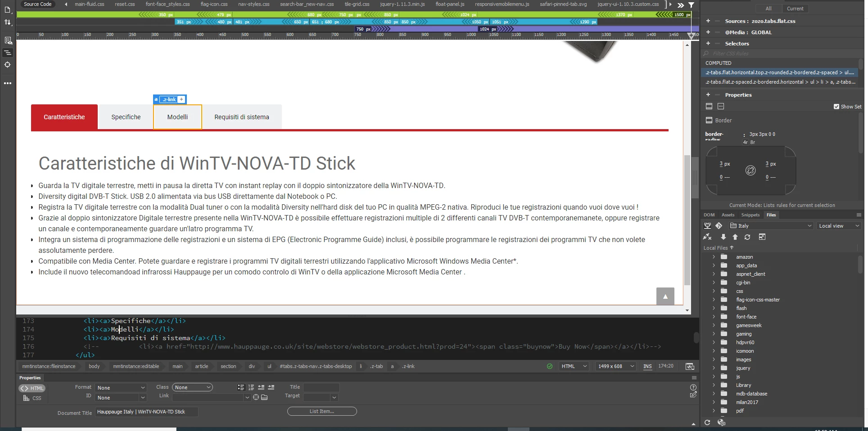Viewport: 868px width, 431px height.
Task: Apply ordered list formatting icon
Action: pos(251,387)
